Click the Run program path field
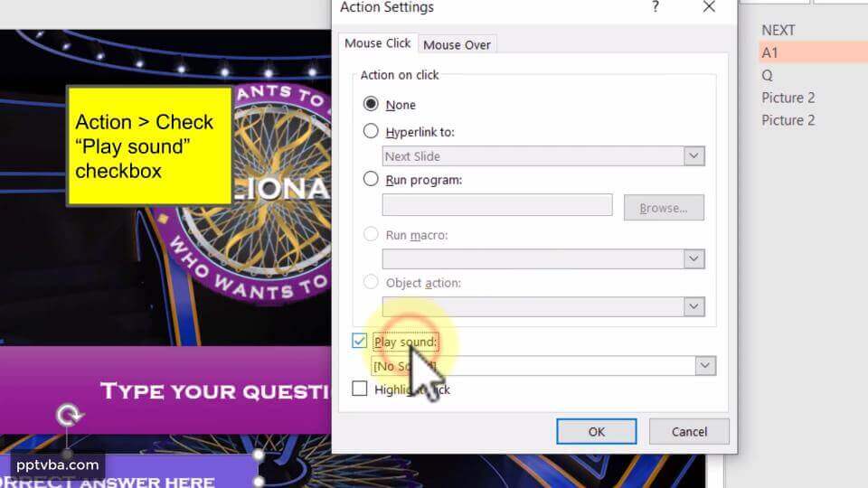The height and width of the screenshot is (488, 868). click(x=497, y=205)
